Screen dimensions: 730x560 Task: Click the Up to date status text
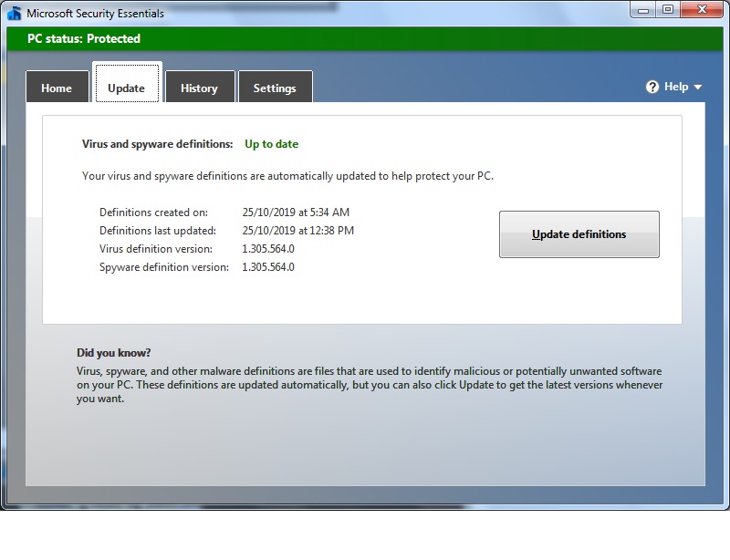tap(271, 144)
